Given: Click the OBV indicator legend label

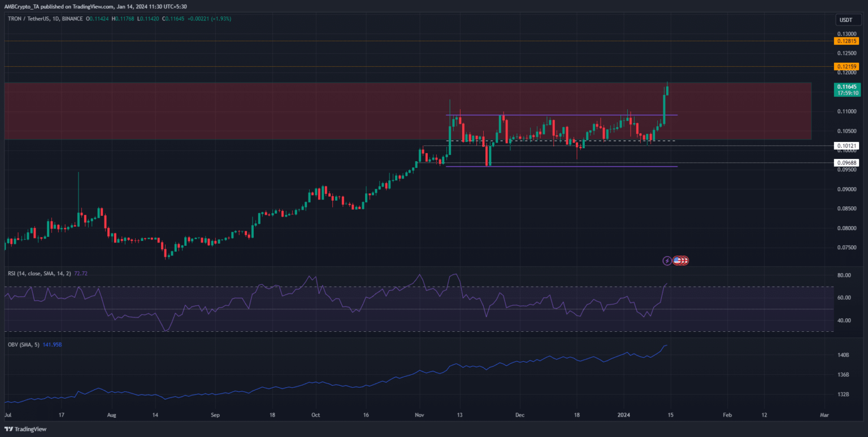Looking at the screenshot, I should coord(23,345).
